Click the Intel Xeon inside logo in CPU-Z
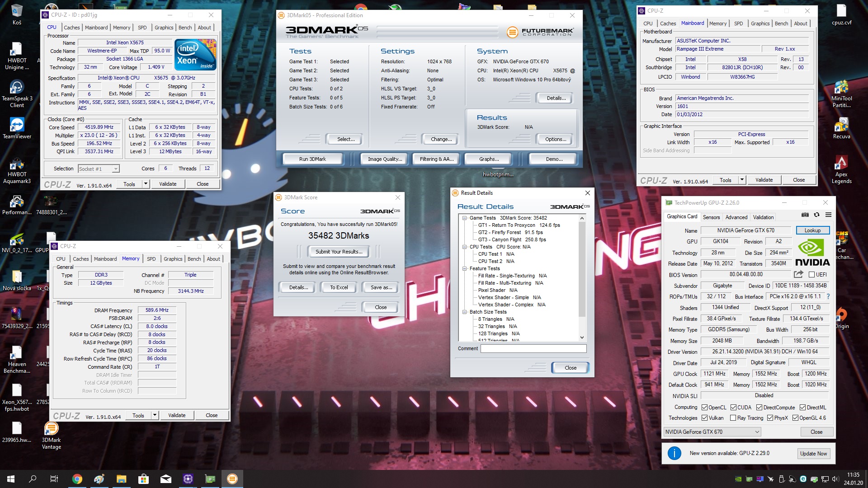Viewport: 868px width, 488px height. 195,55
